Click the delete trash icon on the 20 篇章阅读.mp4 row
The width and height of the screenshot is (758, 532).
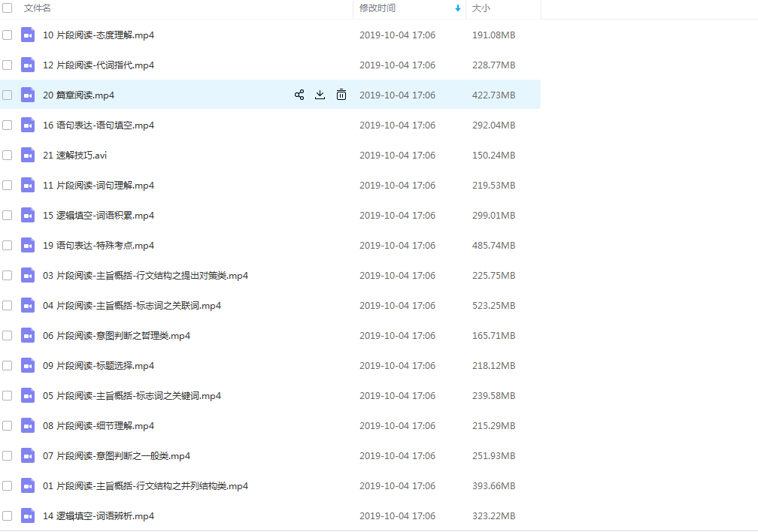(341, 95)
